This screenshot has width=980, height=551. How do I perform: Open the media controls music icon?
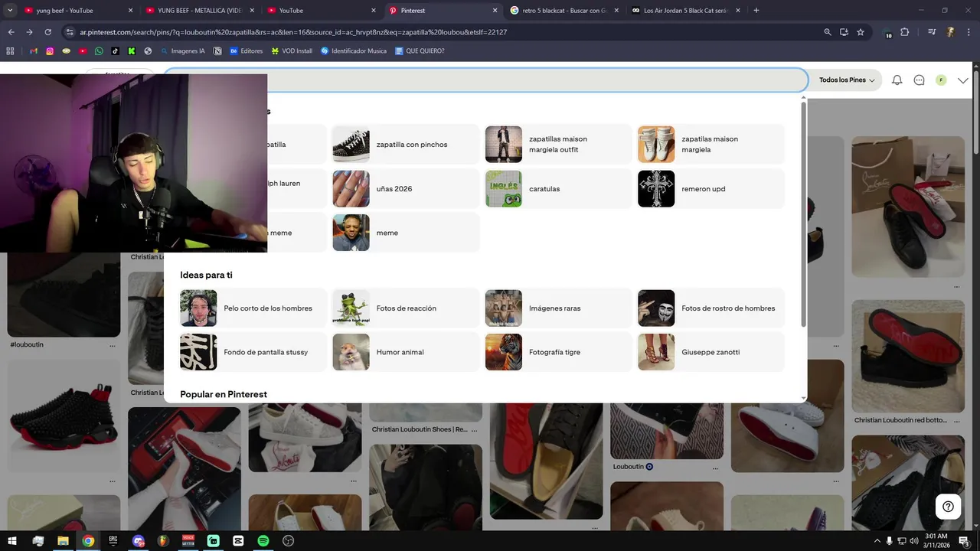pos(932,32)
